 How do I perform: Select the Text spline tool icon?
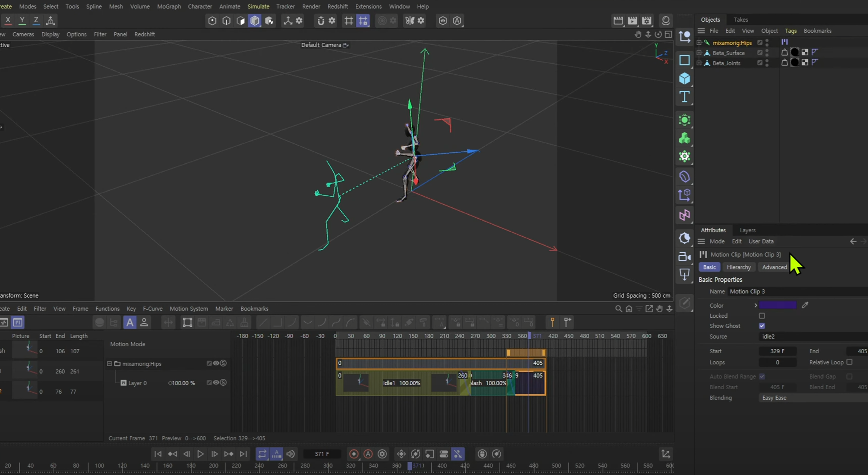684,97
